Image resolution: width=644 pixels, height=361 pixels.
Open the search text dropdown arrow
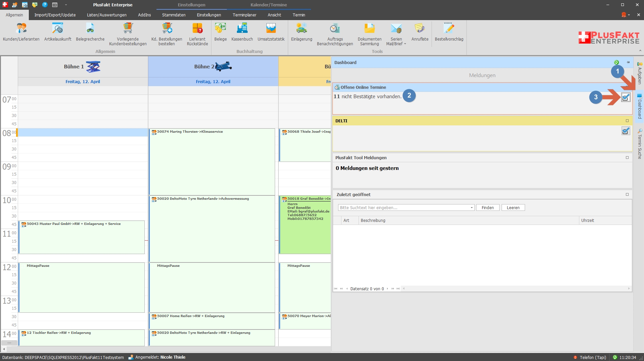coord(471,208)
